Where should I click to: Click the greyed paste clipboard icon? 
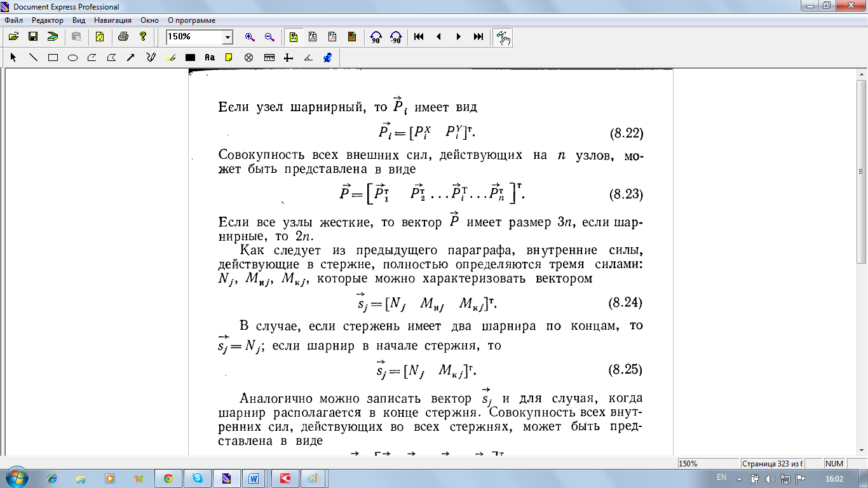coord(76,37)
